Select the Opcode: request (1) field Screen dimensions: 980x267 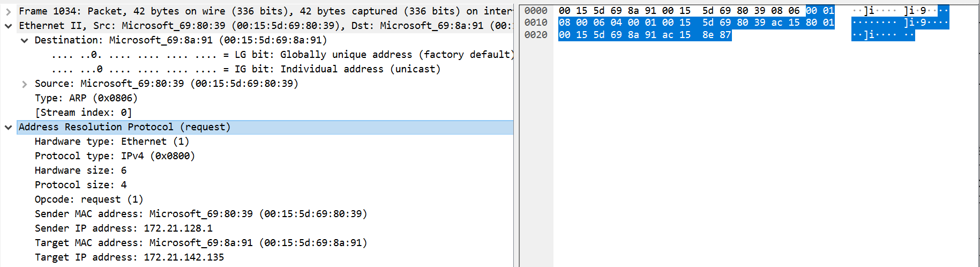coord(88,199)
